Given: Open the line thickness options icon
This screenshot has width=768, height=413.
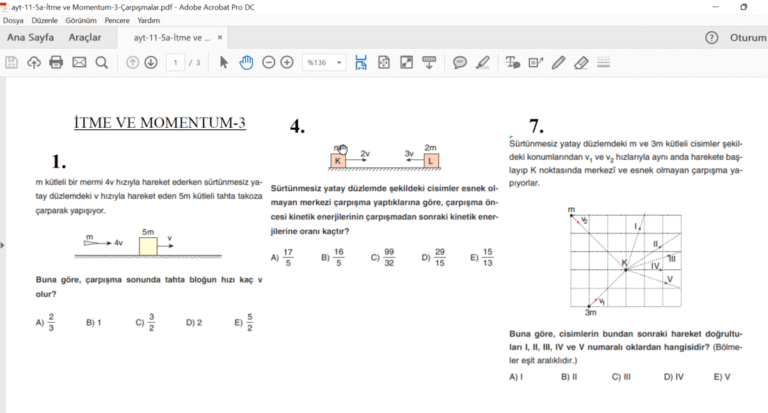Looking at the screenshot, I should [603, 63].
